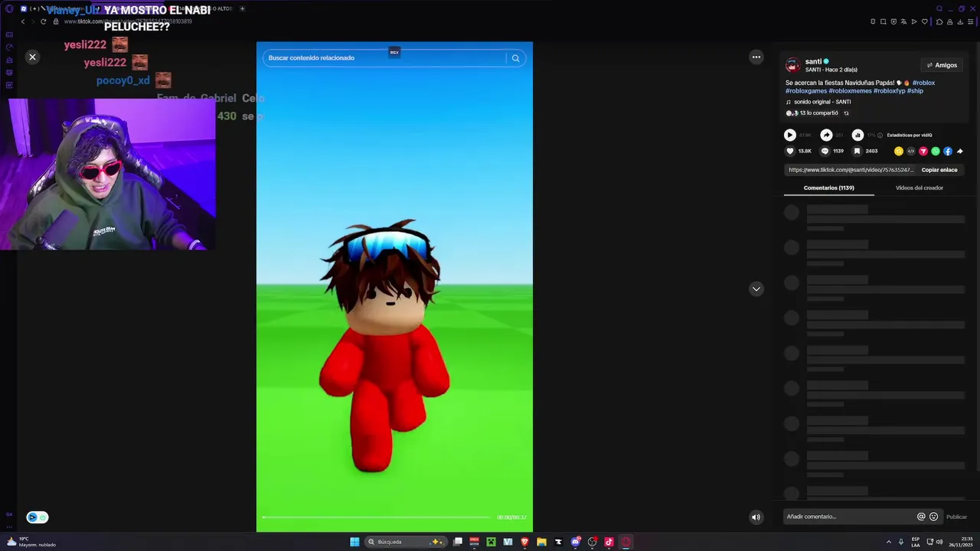Image resolution: width=980 pixels, height=551 pixels.
Task: Open the #roblox hashtag
Action: 923,83
